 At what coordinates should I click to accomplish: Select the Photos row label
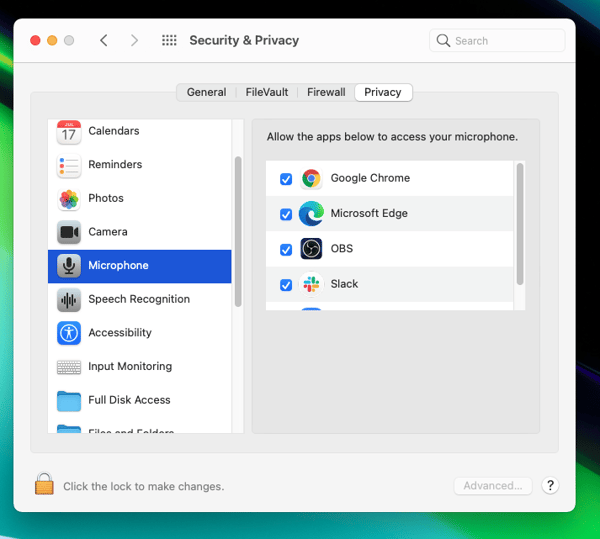106,198
